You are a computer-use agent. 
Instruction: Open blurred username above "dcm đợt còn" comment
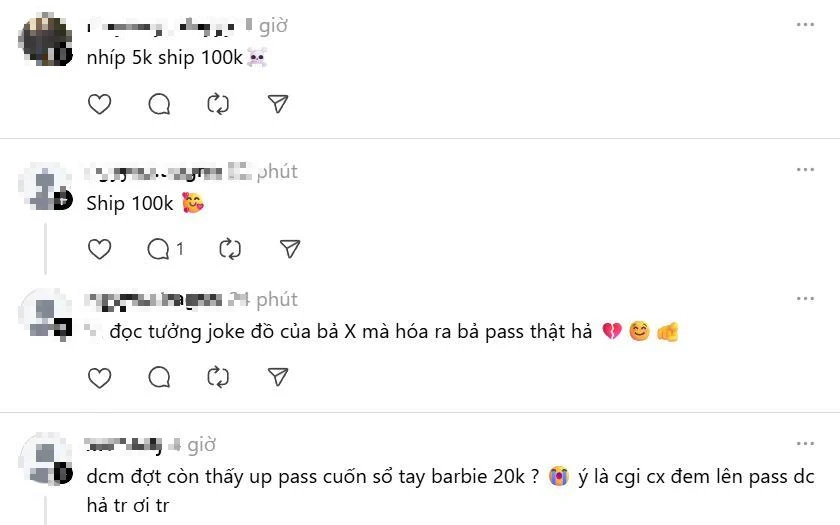(123, 445)
